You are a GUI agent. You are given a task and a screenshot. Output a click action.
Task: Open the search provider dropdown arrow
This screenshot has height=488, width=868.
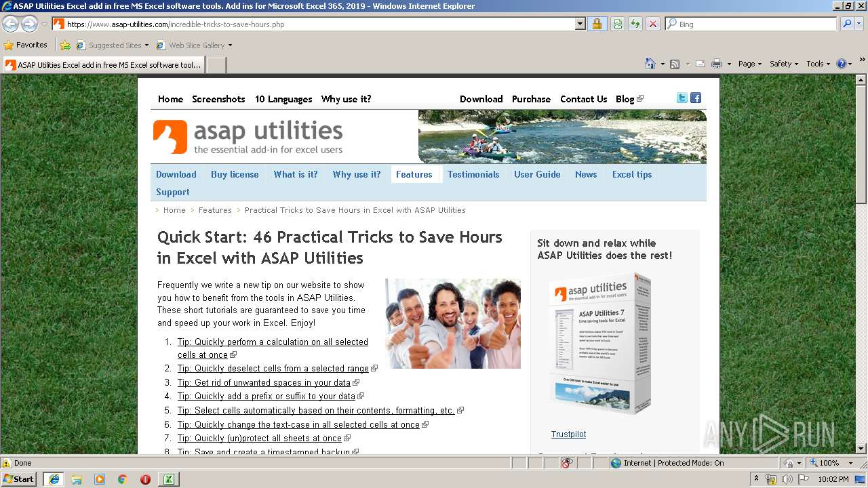click(x=859, y=24)
